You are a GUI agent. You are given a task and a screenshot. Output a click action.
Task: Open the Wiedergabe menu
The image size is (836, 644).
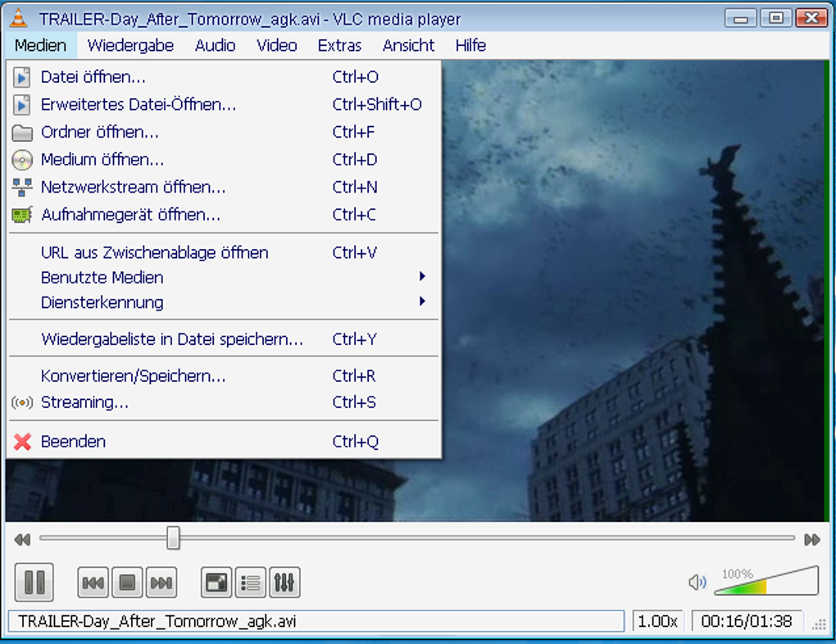pyautogui.click(x=130, y=45)
